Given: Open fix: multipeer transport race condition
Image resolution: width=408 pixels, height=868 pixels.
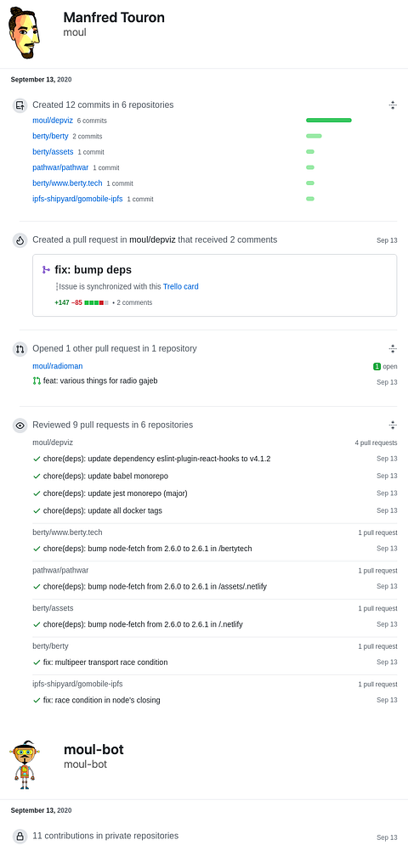Looking at the screenshot, I should point(105,662).
